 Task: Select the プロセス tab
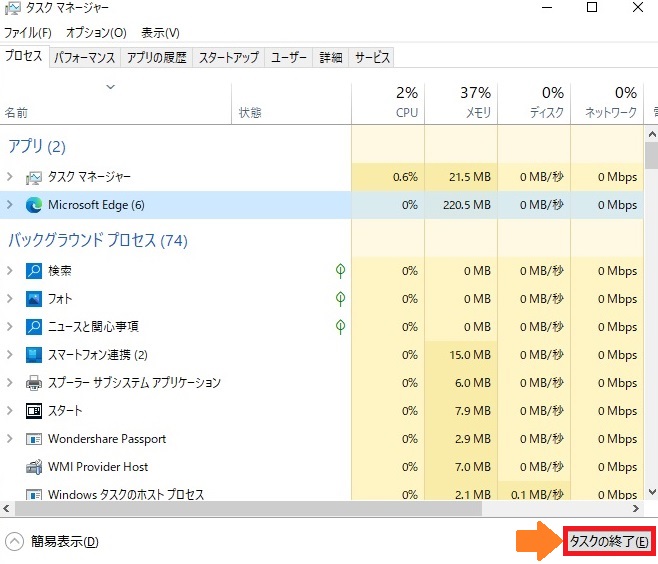coord(24,56)
